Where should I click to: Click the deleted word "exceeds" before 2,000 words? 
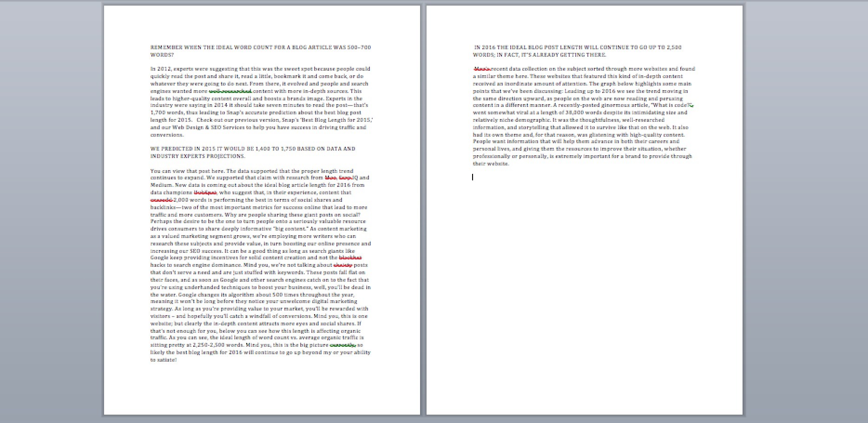[x=162, y=200]
